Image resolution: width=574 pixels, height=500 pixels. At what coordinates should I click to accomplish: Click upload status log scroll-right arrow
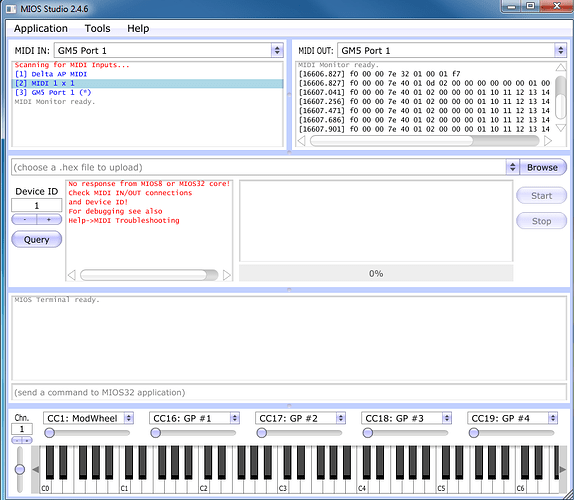click(x=227, y=275)
